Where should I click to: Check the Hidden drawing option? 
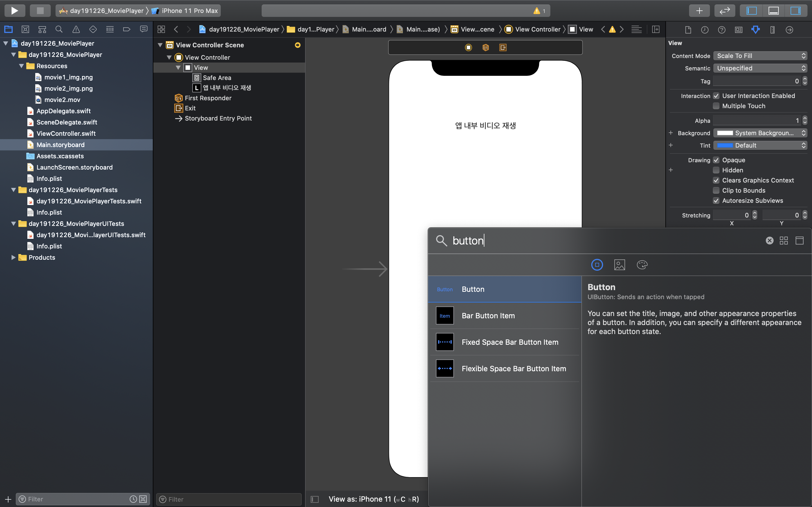(x=716, y=170)
